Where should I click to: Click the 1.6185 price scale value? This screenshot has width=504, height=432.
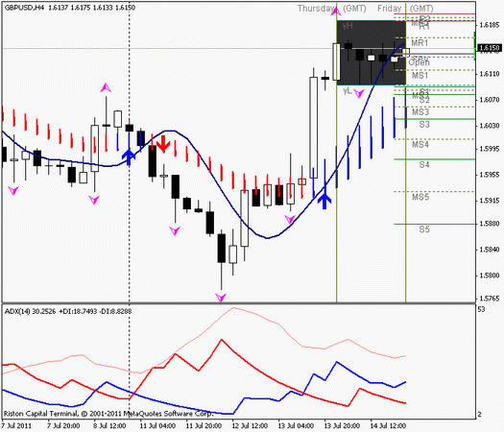490,25
